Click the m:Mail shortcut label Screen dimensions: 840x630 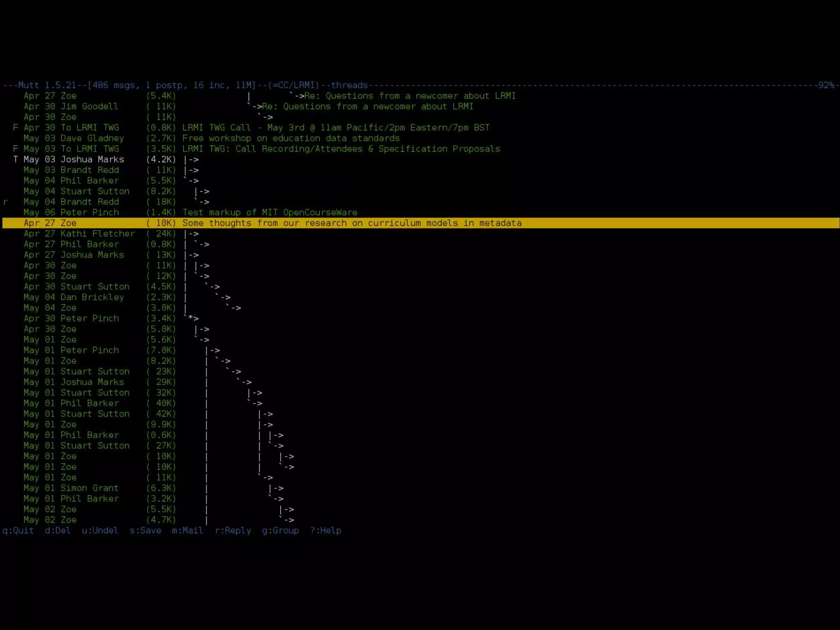(187, 530)
